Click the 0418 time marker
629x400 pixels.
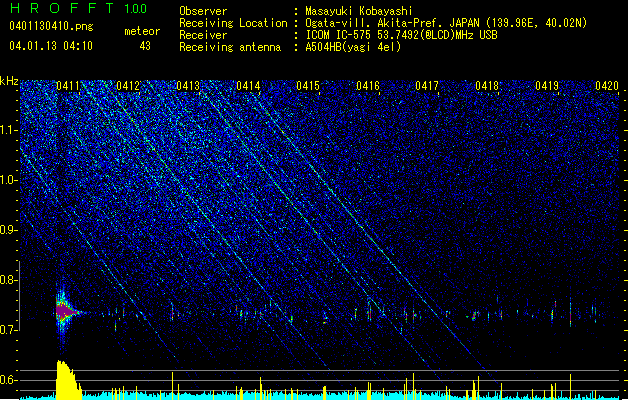pyautogui.click(x=487, y=86)
